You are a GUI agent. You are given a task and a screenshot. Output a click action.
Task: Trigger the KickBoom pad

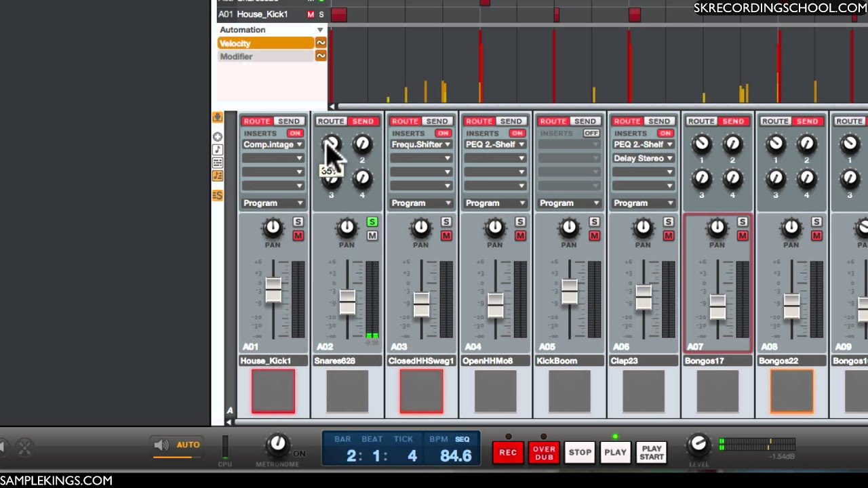[569, 391]
